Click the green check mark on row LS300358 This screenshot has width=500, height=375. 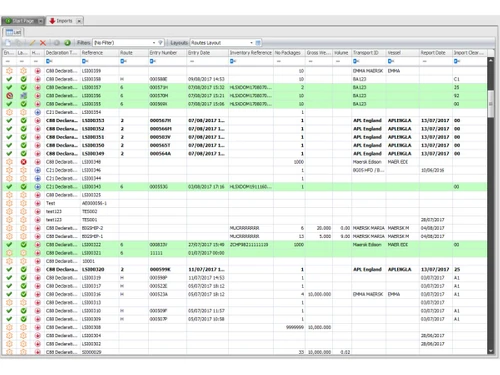(9, 79)
